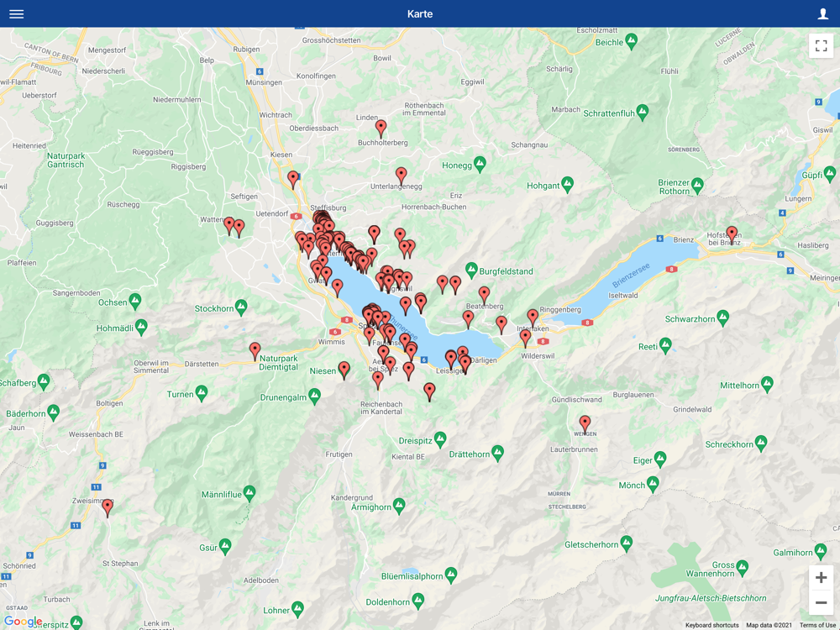Click the red marker near Naturpark Diemtigtal

coord(255,352)
